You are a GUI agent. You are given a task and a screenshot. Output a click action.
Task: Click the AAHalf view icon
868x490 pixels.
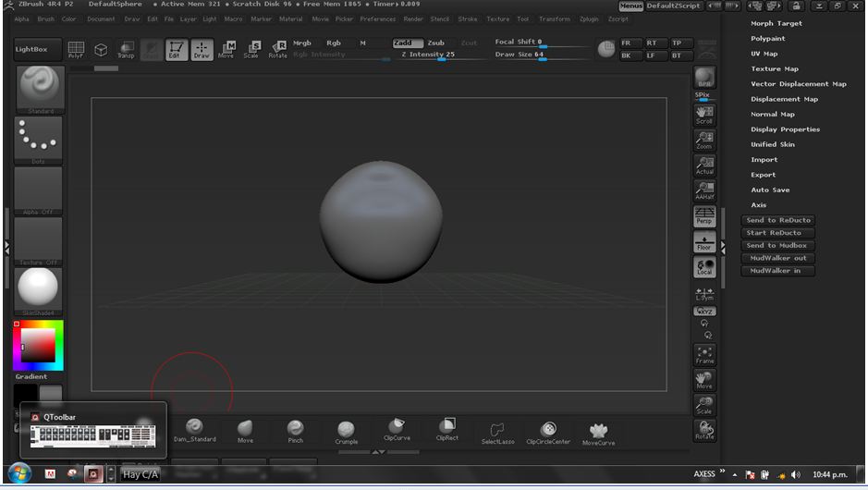coord(704,190)
